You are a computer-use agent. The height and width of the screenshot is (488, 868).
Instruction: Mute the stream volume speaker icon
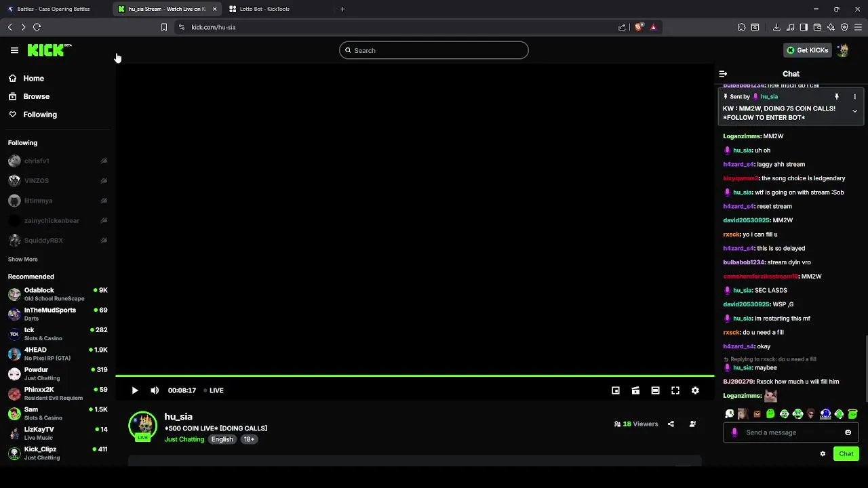pyautogui.click(x=155, y=390)
